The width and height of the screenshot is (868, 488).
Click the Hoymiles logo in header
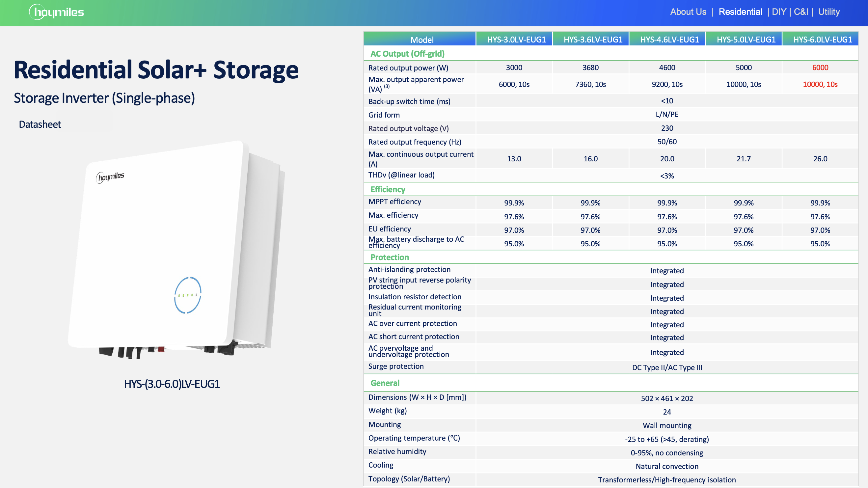coord(57,12)
